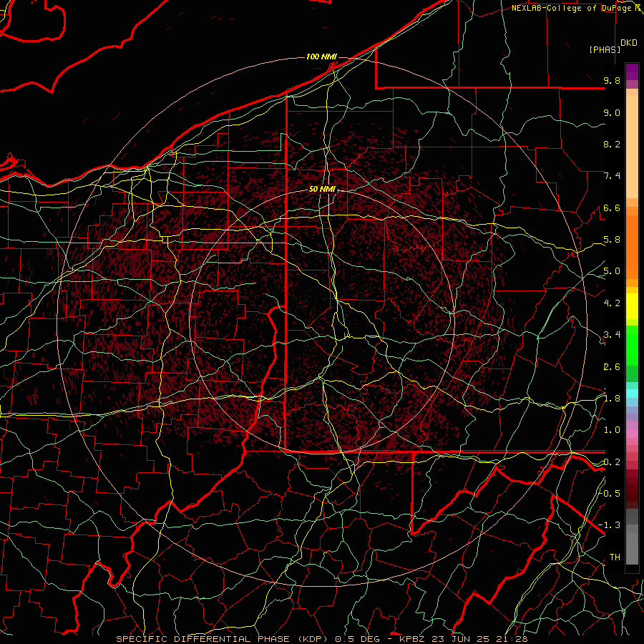Click the "DKD" label above the legend

tap(629, 43)
